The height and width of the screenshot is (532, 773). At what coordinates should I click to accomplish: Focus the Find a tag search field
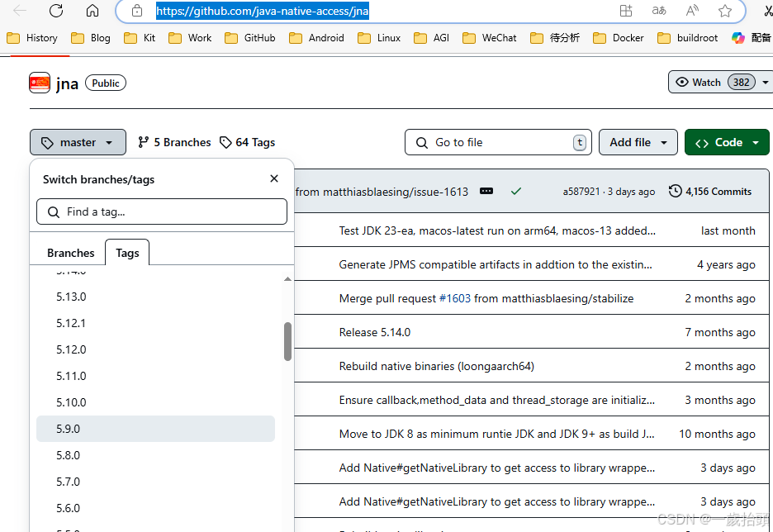(162, 211)
